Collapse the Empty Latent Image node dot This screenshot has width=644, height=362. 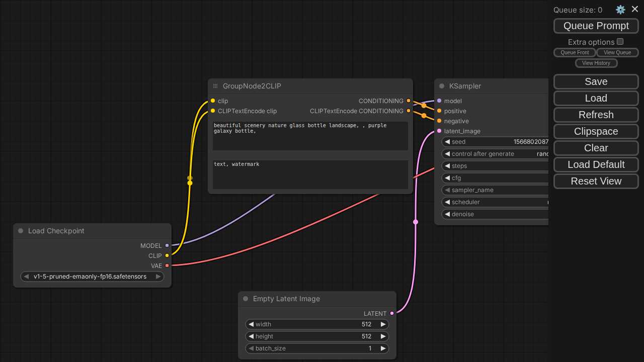point(246,299)
